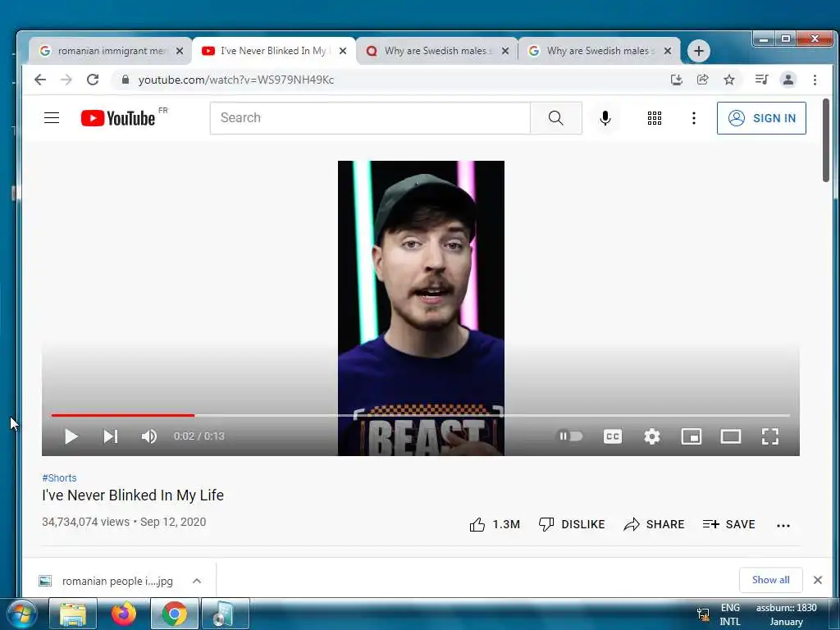Click the address bar URL

click(x=235, y=80)
